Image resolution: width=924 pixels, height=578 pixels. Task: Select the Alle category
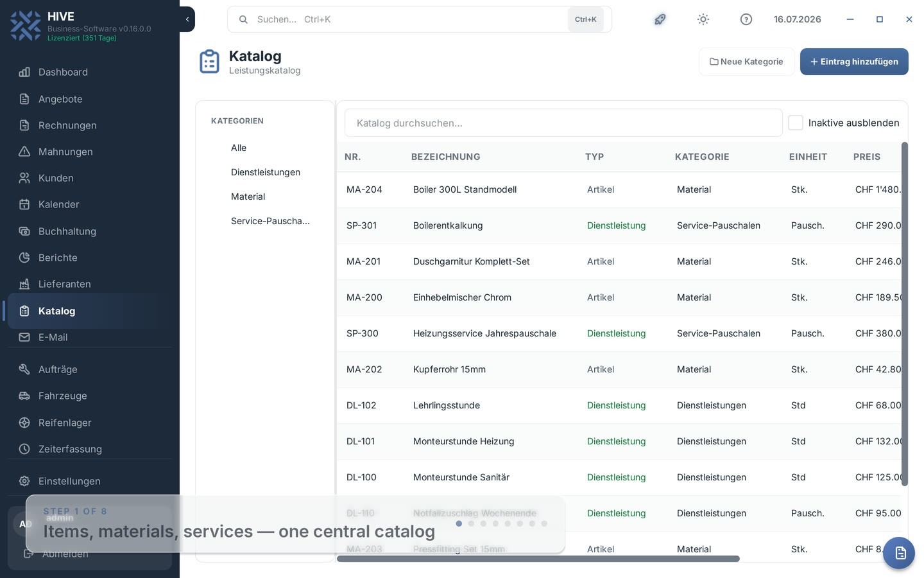[239, 148]
